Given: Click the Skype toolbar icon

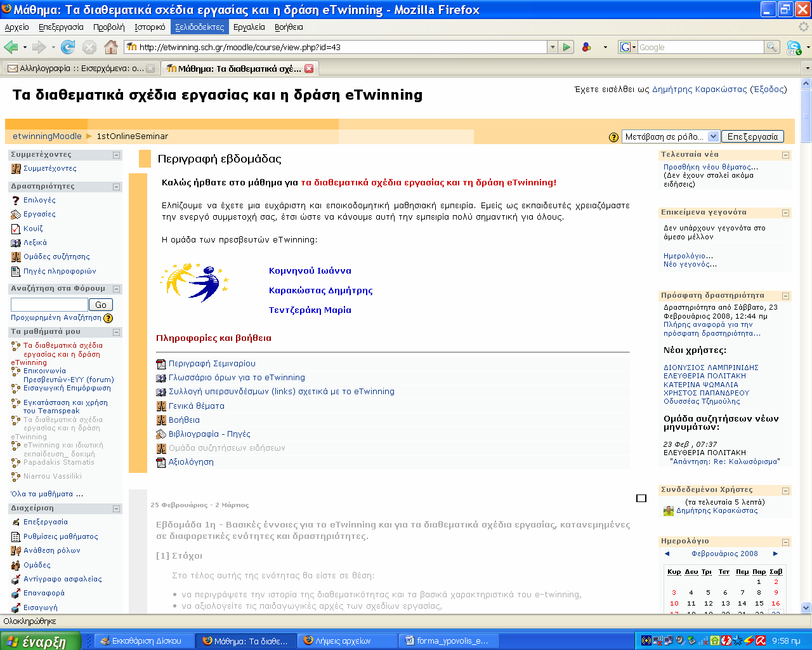Looking at the screenshot, I should (x=794, y=48).
